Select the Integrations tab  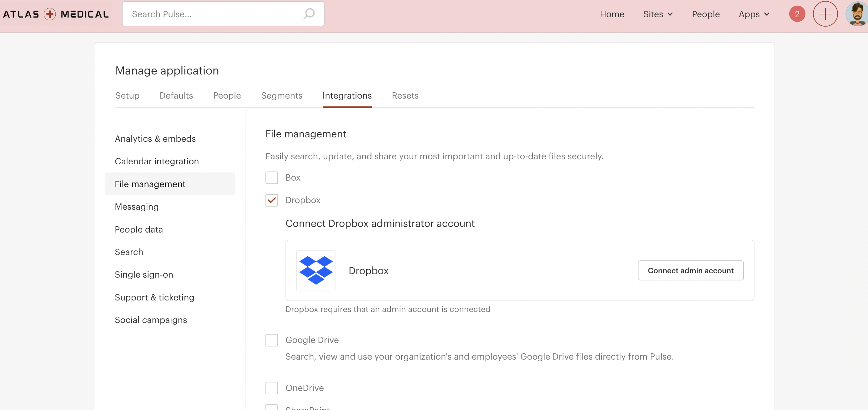coord(347,96)
